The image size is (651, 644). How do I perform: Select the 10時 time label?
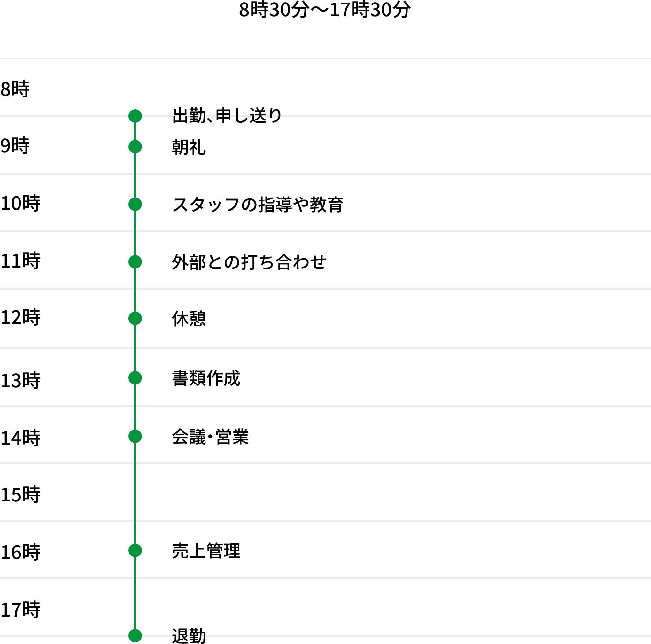tap(20, 203)
